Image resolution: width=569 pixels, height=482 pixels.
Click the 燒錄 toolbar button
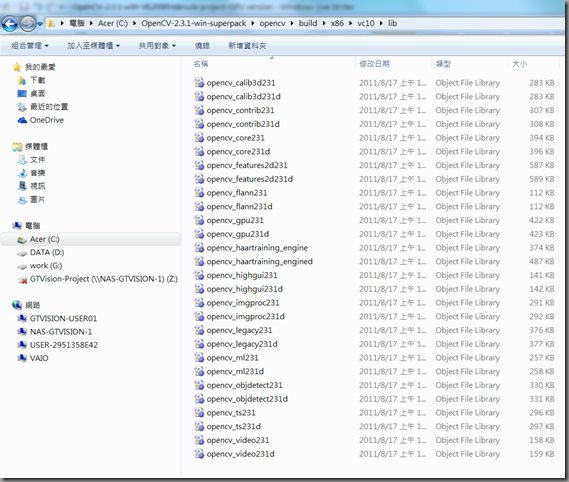[202, 46]
